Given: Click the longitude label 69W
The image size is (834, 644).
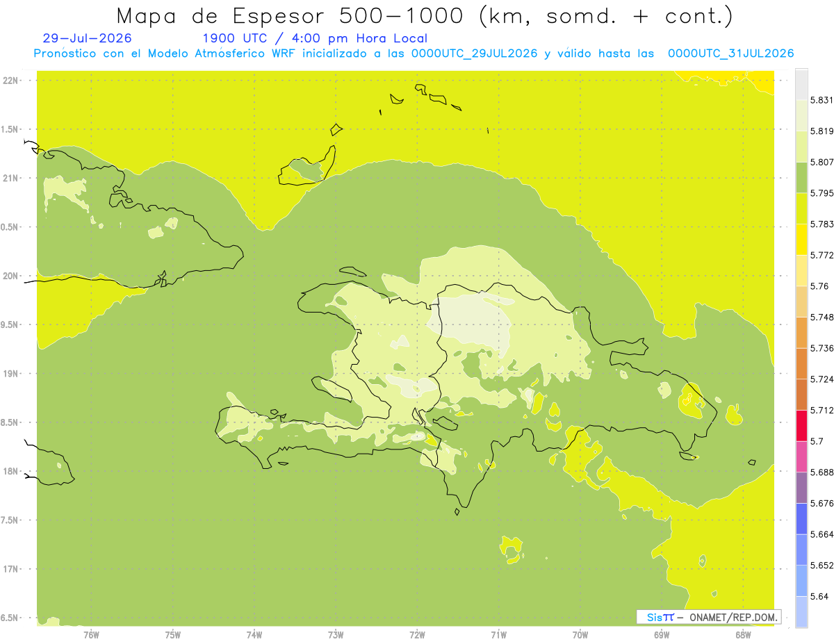Looking at the screenshot, I should click(x=662, y=634).
